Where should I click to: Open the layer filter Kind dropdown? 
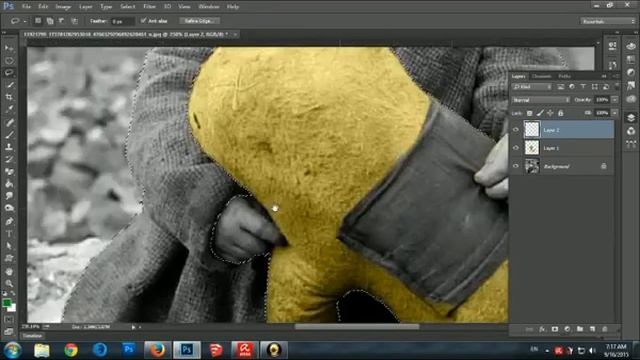click(x=533, y=87)
